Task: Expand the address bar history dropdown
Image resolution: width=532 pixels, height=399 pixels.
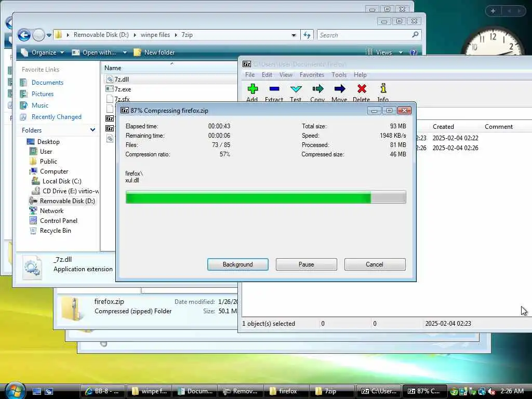Action: tap(294, 35)
